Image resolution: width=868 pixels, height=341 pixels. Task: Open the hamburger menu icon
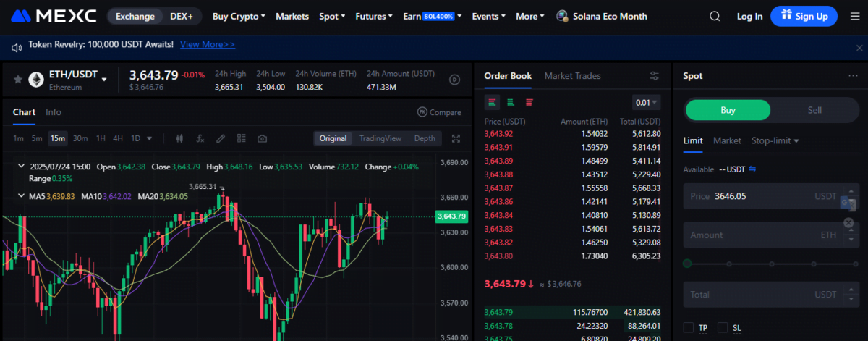pyautogui.click(x=855, y=16)
